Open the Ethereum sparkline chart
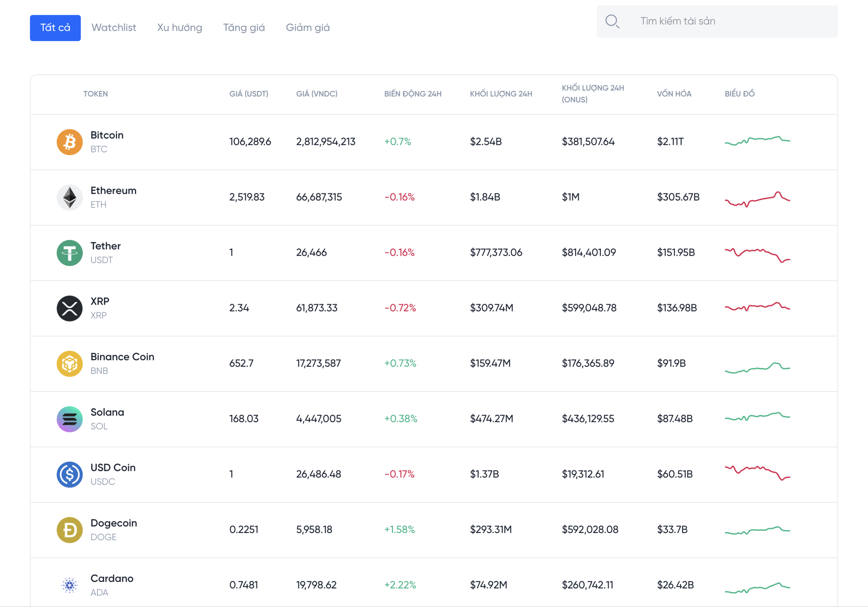Image resolution: width=868 pixels, height=607 pixels. [x=757, y=199]
